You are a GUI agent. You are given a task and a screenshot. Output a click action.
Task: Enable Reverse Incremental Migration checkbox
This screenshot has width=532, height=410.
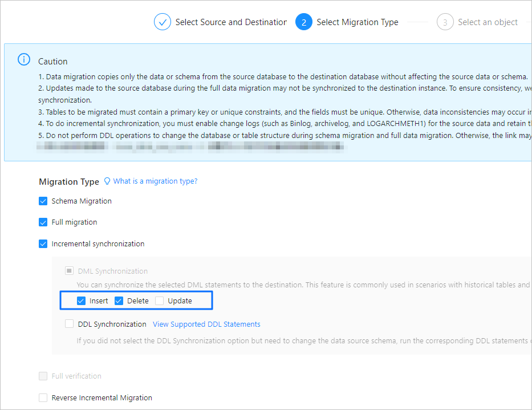coord(43,398)
